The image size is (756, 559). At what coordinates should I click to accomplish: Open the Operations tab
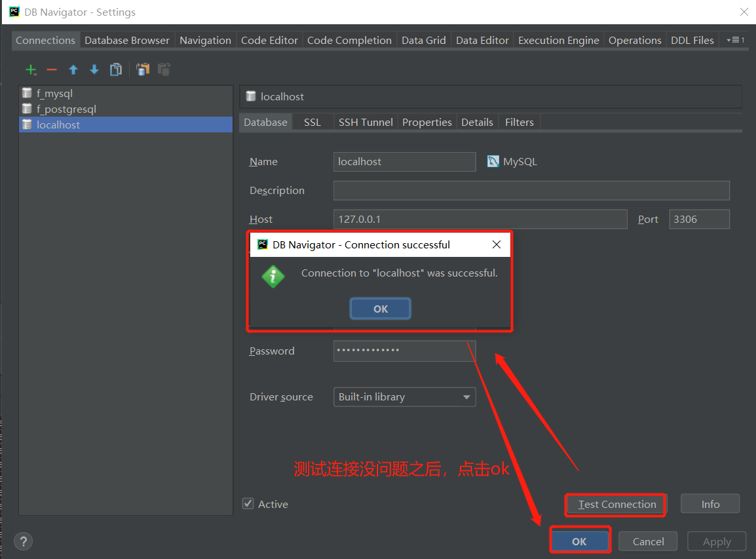(x=635, y=41)
